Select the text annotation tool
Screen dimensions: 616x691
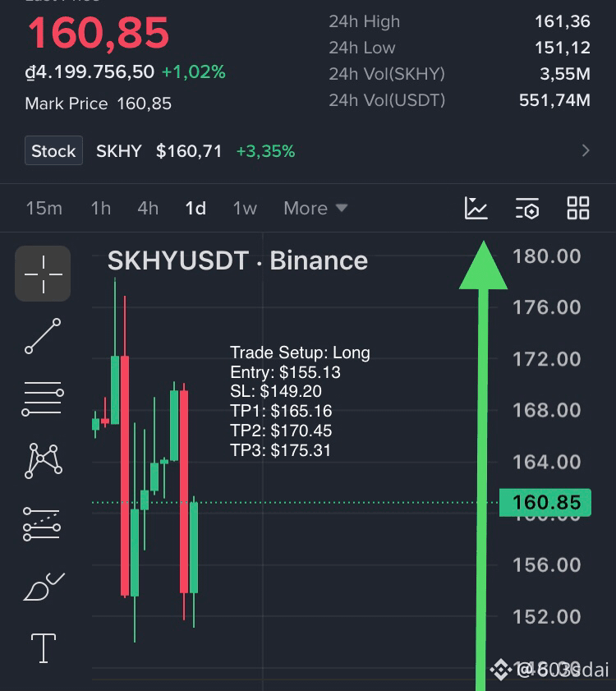[44, 648]
